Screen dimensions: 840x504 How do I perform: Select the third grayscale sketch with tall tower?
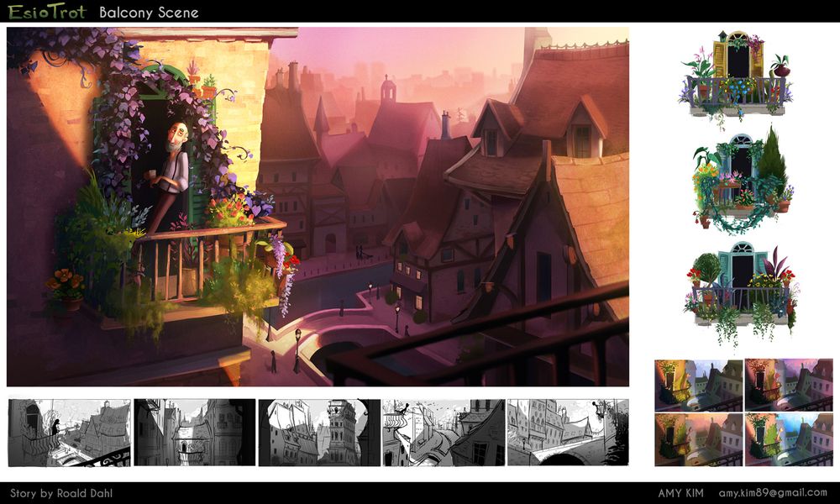319,433
